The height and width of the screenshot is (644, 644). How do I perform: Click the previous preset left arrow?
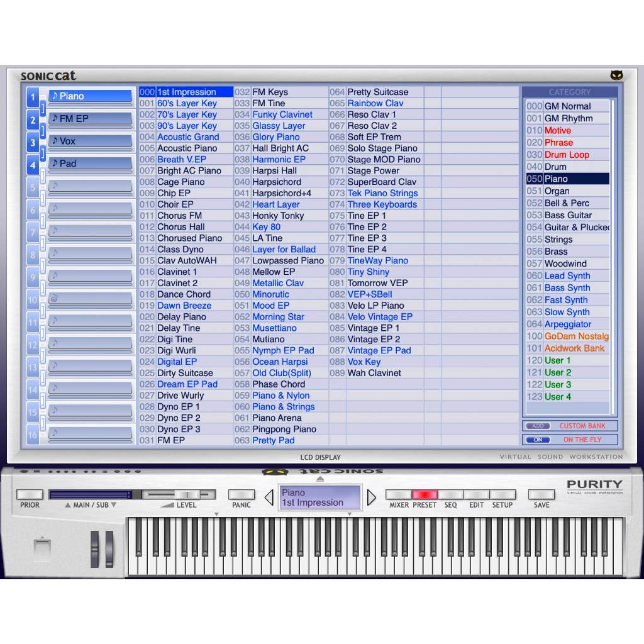[x=269, y=497]
